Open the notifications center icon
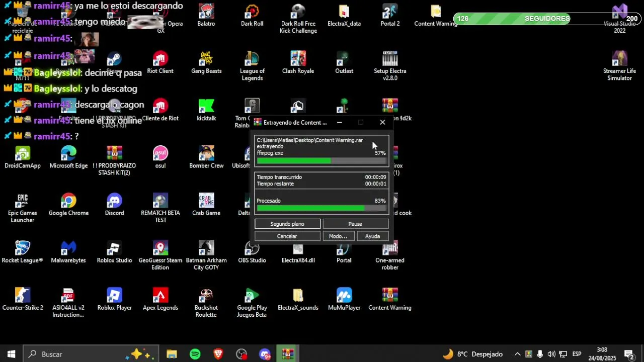 (629, 354)
